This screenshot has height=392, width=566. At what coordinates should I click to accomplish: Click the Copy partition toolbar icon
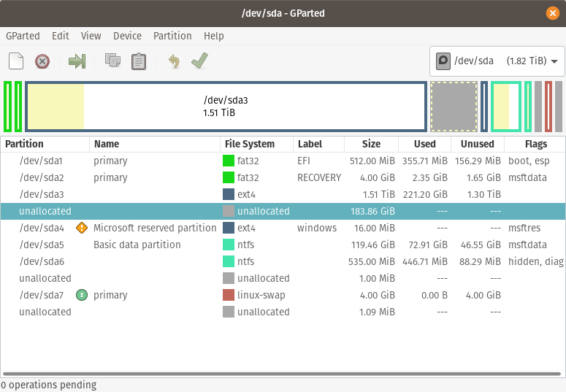(112, 60)
